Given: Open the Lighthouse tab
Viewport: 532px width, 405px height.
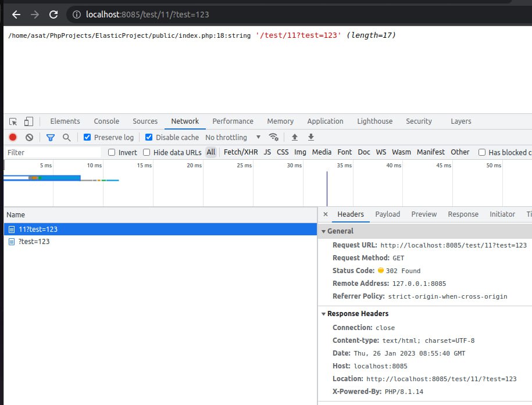Looking at the screenshot, I should [x=375, y=121].
